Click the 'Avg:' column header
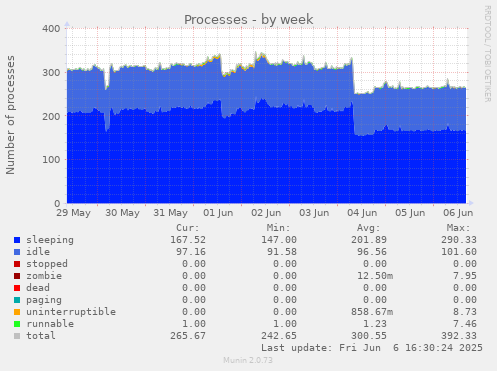 coord(369,228)
